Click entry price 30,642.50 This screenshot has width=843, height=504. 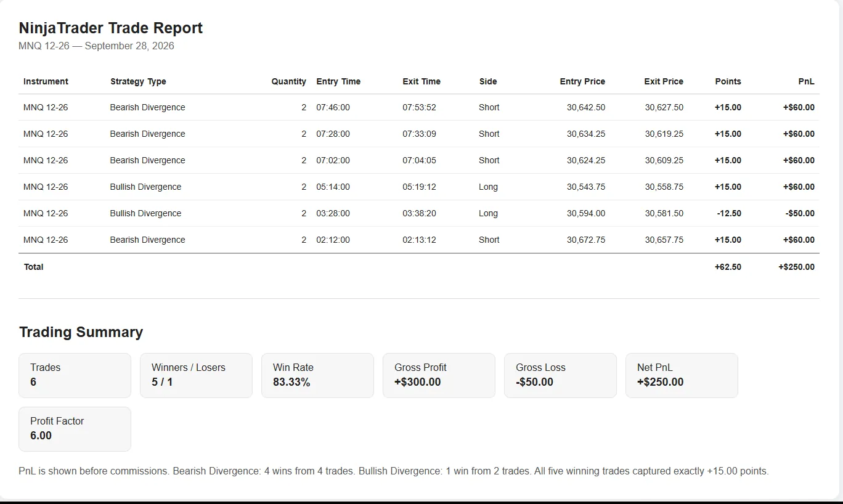coord(586,107)
